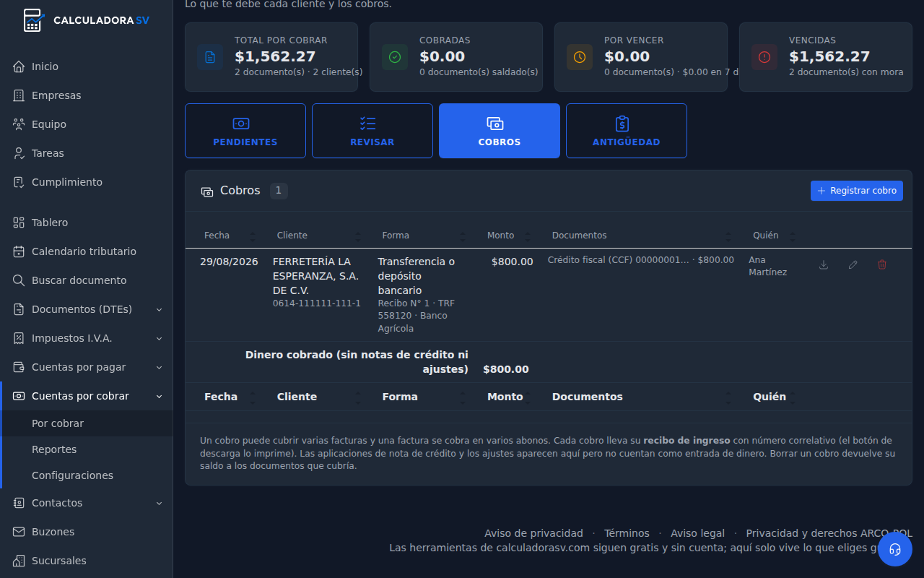Click the NIT 0614-111111-111-1 text

coord(317,303)
